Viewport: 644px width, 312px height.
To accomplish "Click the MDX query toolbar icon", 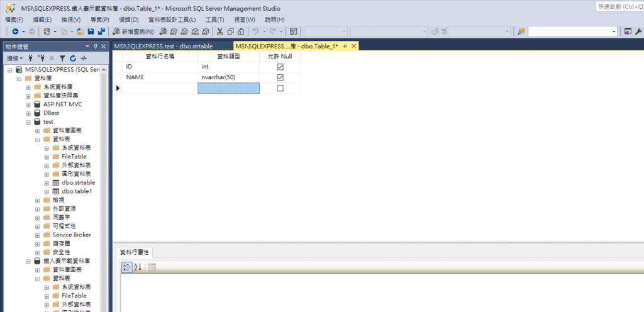I will point(174,31).
